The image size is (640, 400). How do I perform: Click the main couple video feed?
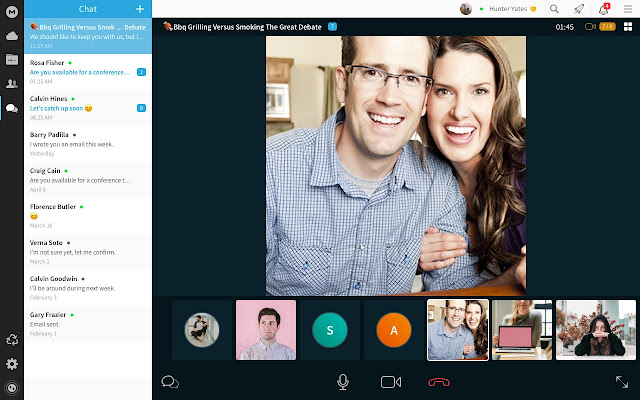click(396, 166)
